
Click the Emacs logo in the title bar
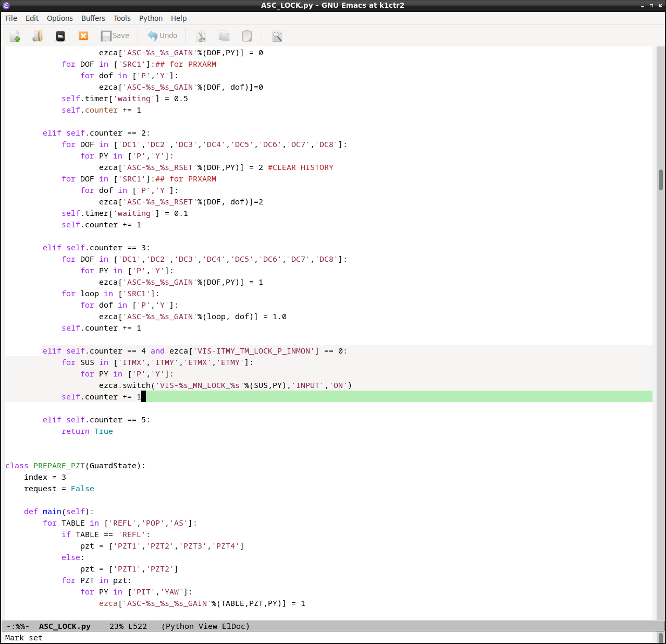point(6,6)
